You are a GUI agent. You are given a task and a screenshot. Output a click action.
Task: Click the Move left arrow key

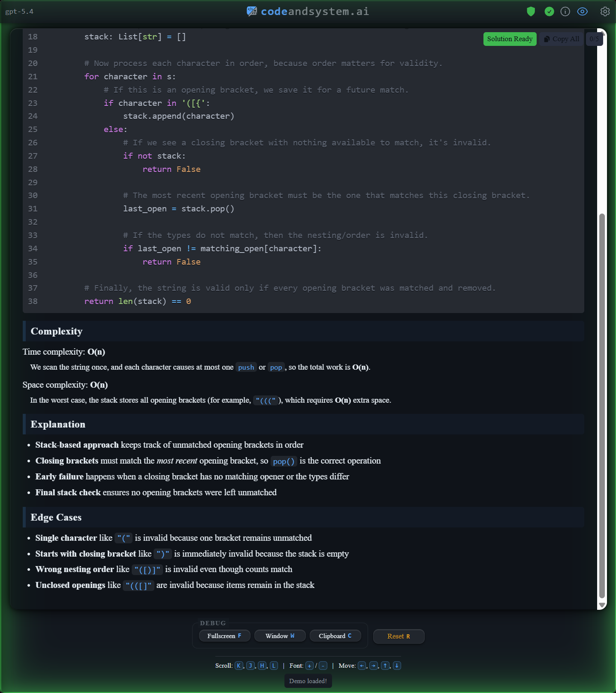[x=362, y=666]
